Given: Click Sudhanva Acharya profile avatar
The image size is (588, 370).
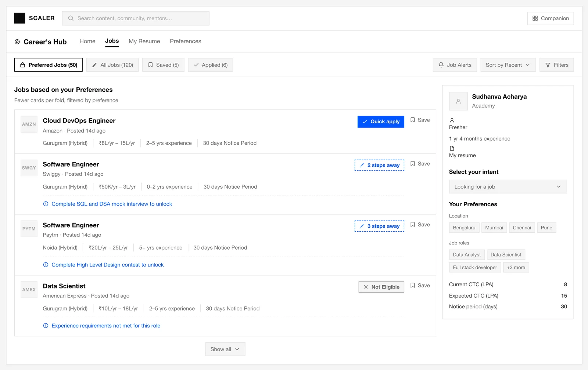Looking at the screenshot, I should click(x=458, y=101).
